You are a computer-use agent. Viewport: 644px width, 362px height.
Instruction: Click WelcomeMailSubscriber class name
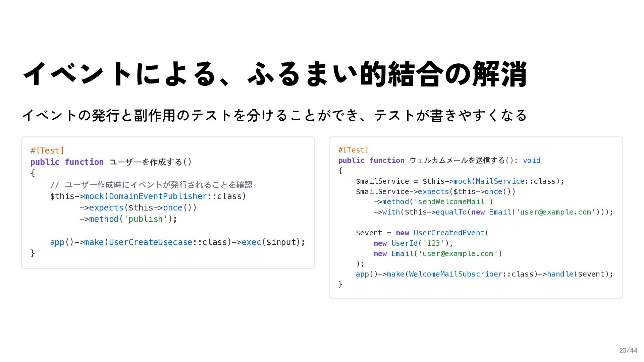click(455, 274)
